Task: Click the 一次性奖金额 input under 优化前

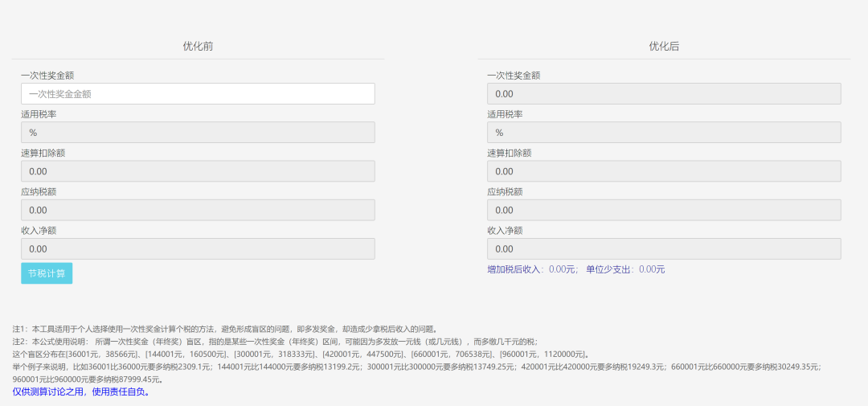Action: click(x=198, y=94)
